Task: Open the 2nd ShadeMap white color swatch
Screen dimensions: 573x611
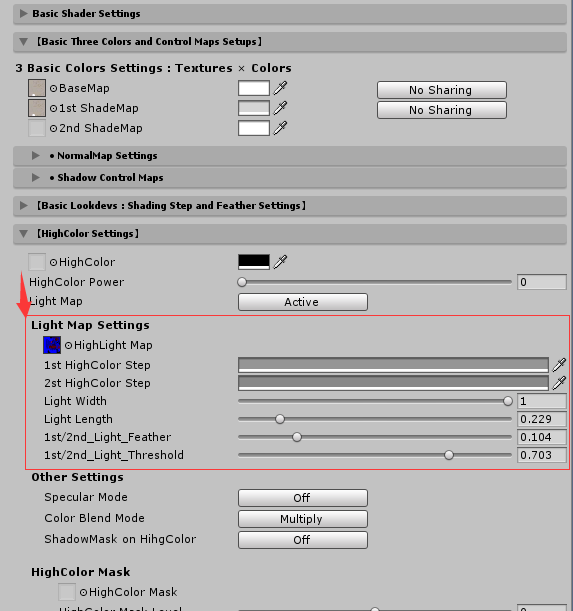Action: (x=254, y=128)
